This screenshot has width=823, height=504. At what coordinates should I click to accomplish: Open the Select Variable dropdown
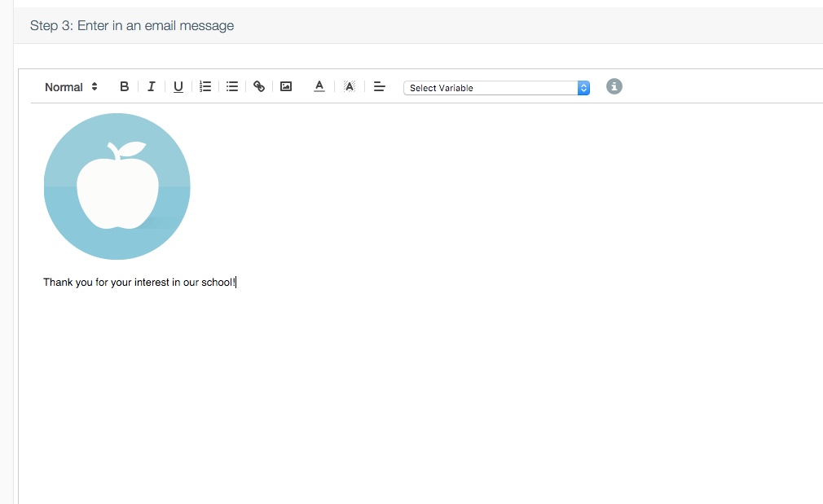[x=496, y=88]
